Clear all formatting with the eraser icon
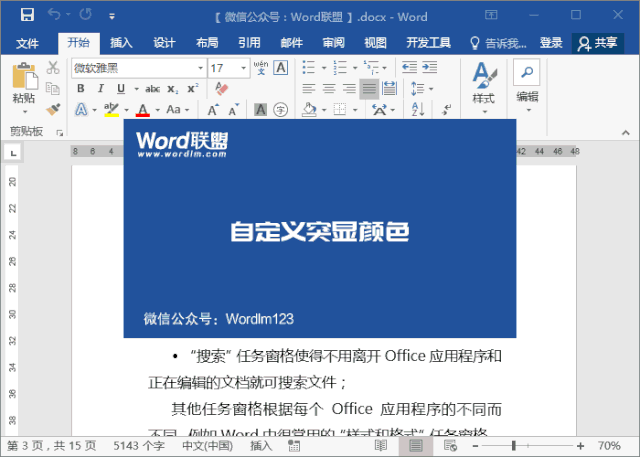Screen dimensions: 640x457 point(222,89)
